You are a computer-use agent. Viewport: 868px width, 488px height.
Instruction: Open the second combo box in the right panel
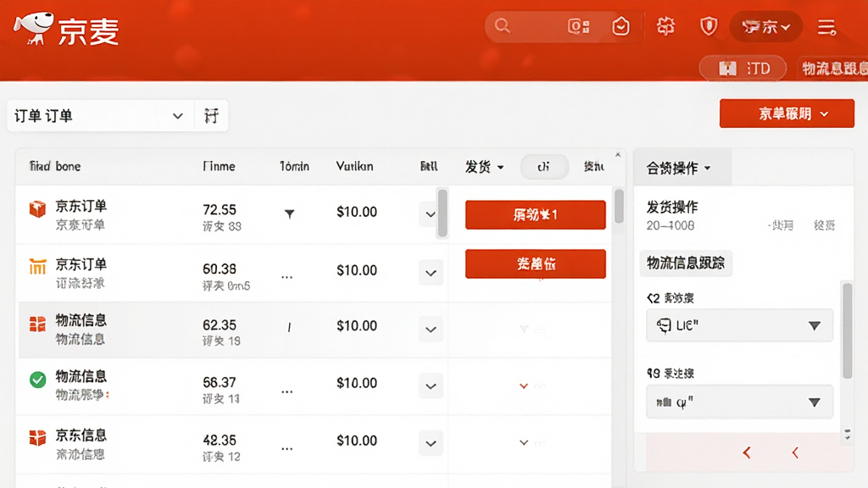tap(739, 402)
